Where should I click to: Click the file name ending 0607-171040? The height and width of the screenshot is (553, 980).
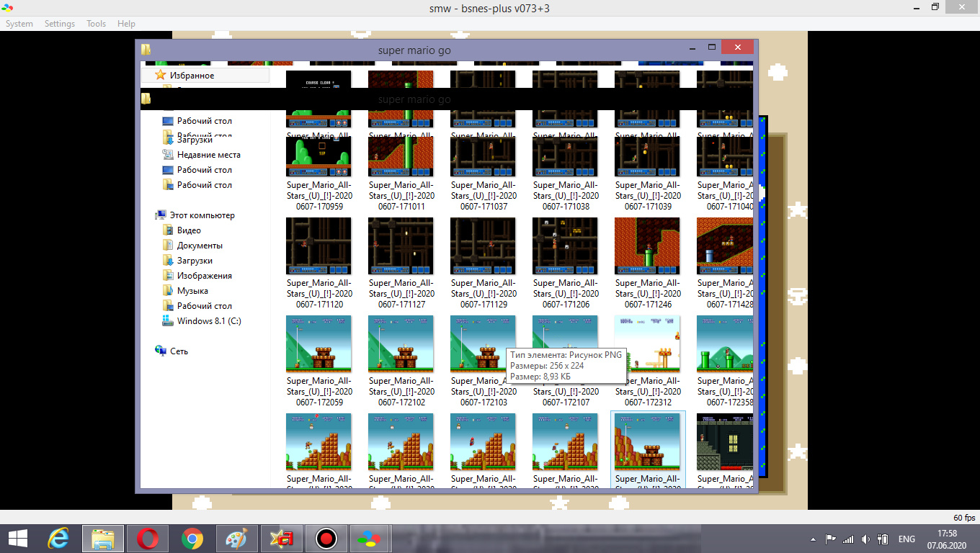click(725, 196)
